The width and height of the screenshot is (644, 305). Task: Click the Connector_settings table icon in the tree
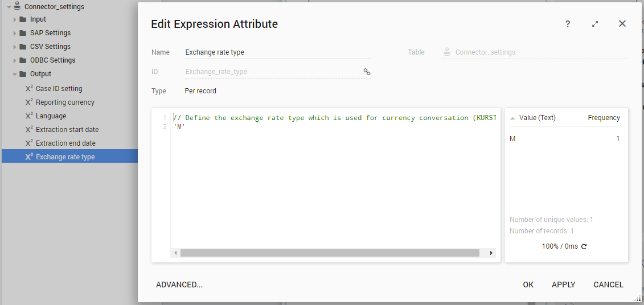coord(17,6)
